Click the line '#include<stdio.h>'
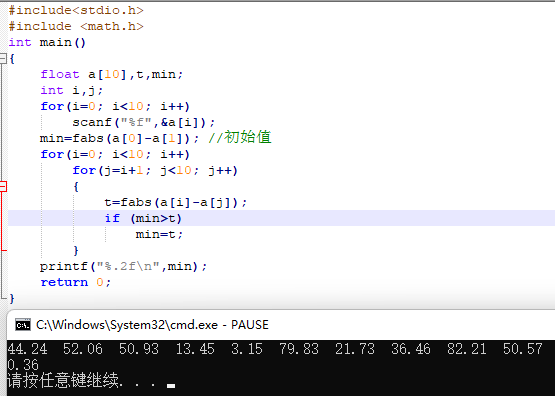This screenshot has height=396, width=555. click(x=76, y=10)
